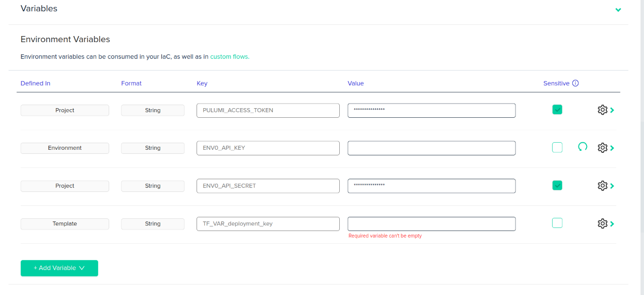Enable Sensitive checkbox for ENV0_API_KEY

[x=557, y=148]
